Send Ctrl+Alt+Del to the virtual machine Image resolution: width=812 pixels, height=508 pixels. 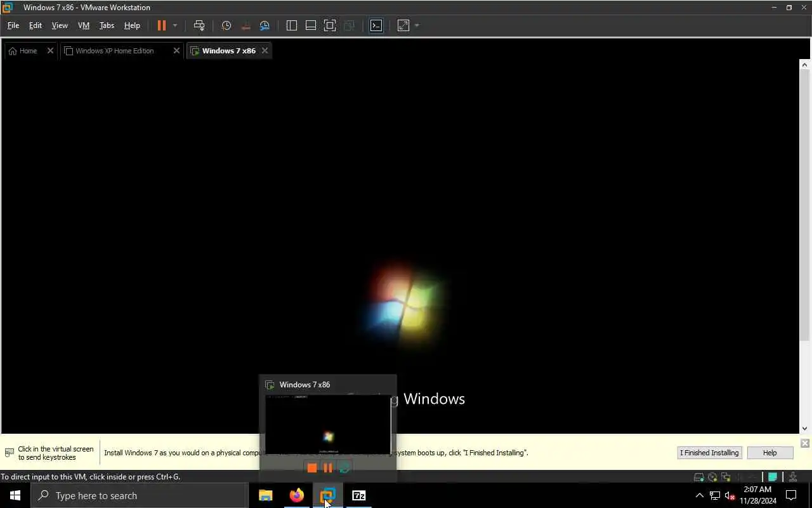tap(199, 25)
